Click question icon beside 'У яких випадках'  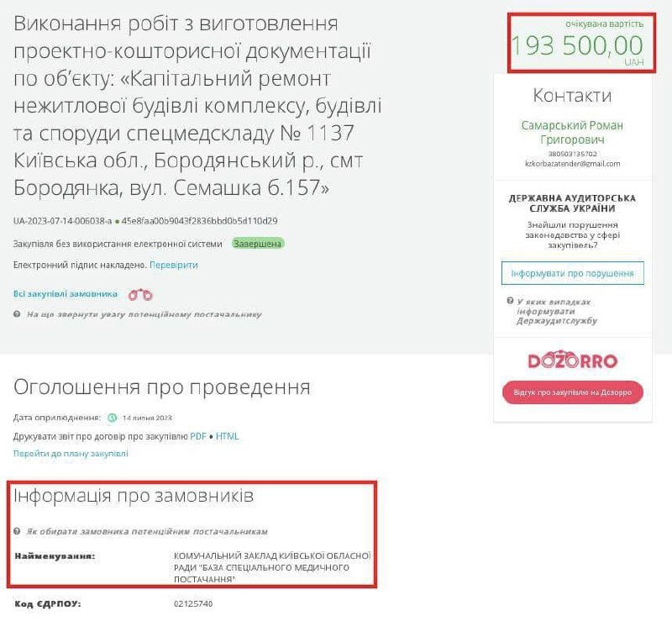[510, 301]
